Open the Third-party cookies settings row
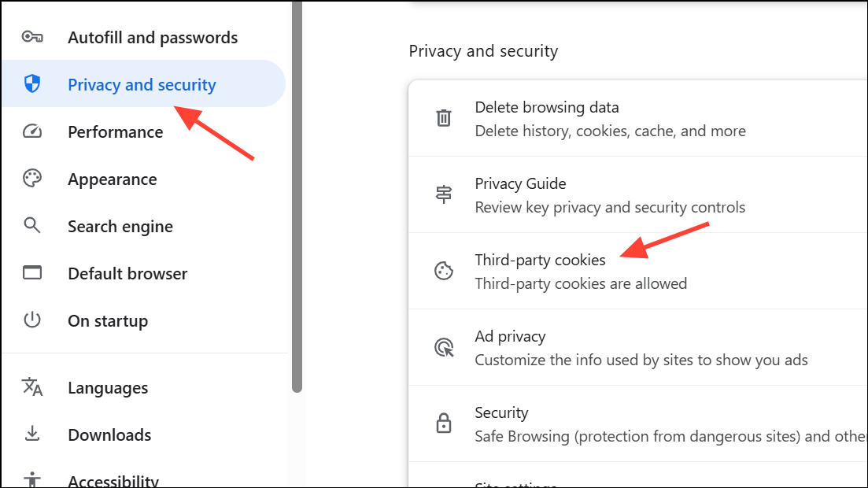Screen dimensions: 868x488 pyautogui.click(x=637, y=271)
